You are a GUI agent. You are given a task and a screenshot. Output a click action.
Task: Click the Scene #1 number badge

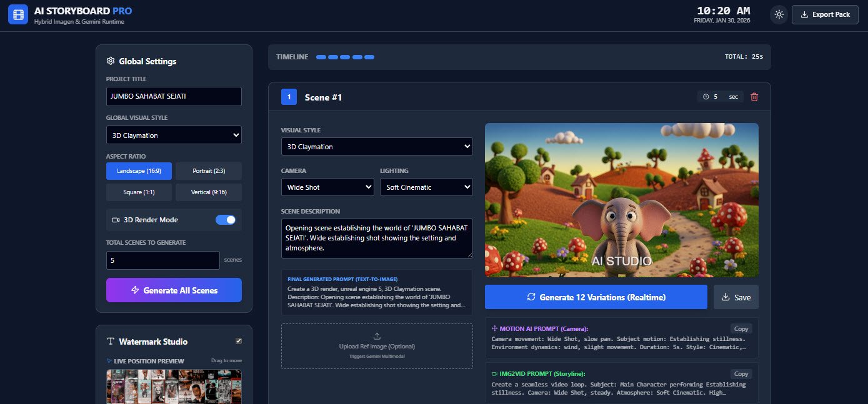(289, 97)
